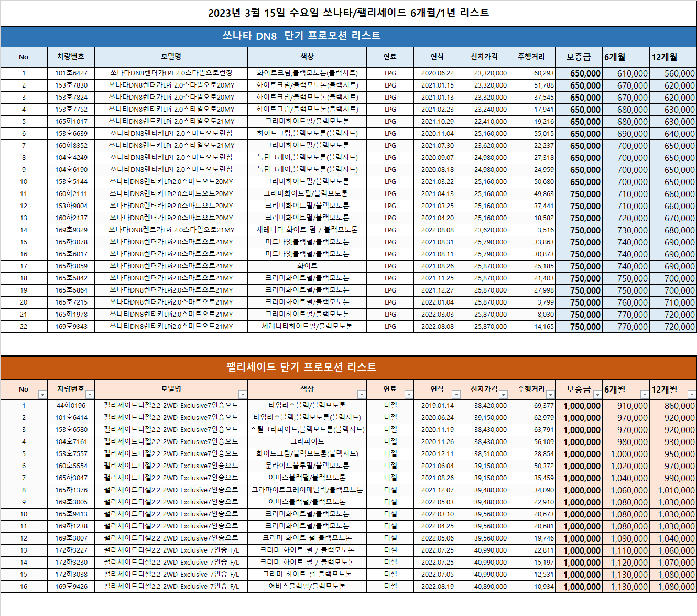Click the 보증금 header in the 쏘나타 table
The height and width of the screenshot is (616, 697).
coord(579,57)
